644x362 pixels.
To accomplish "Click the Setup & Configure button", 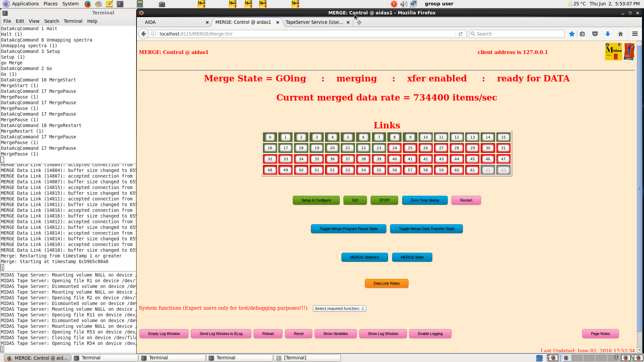I will tap(316, 200).
